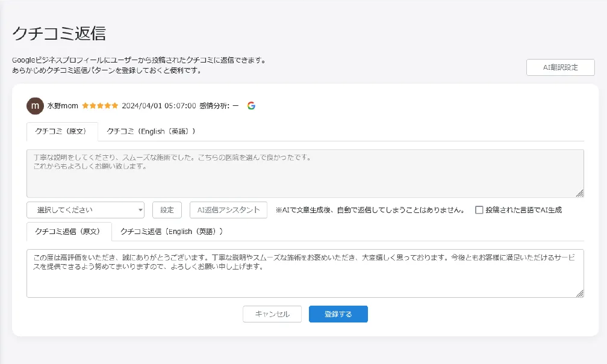
Task: Click the Google icon beside the sentiment analysis
Action: coord(252,105)
